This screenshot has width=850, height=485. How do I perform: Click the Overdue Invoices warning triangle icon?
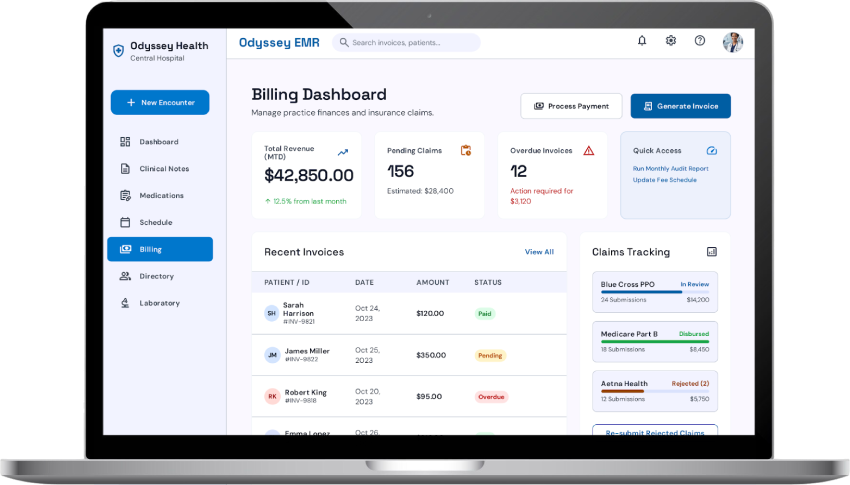(x=589, y=151)
